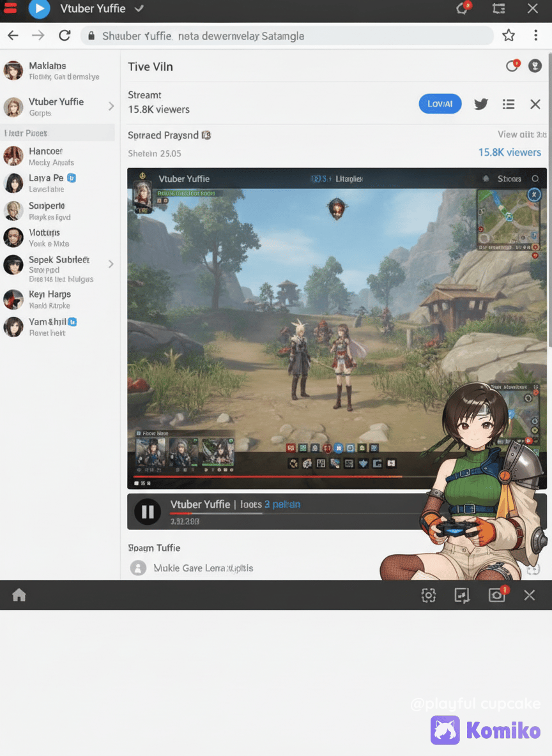Click the Mukie Gave comment avatar

click(x=139, y=568)
